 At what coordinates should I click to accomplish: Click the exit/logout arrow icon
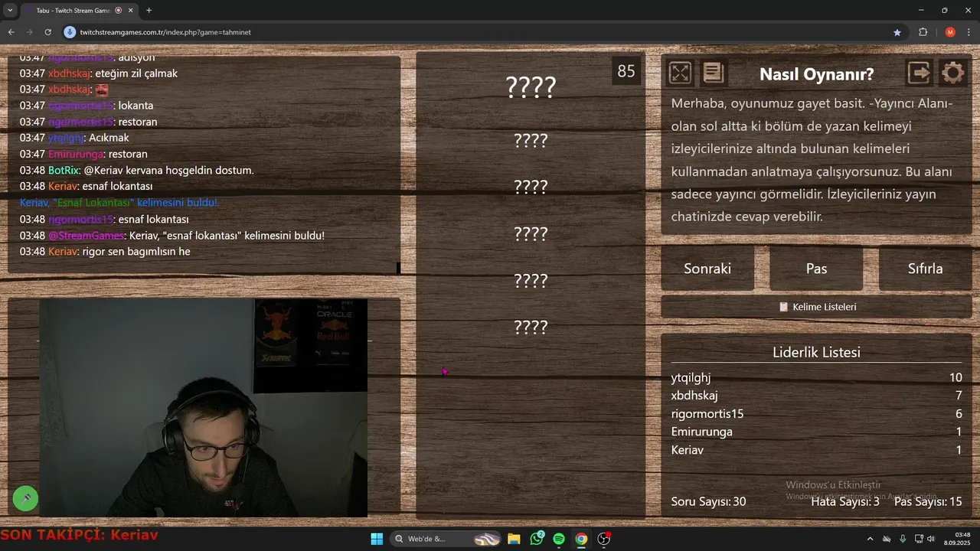pos(919,73)
